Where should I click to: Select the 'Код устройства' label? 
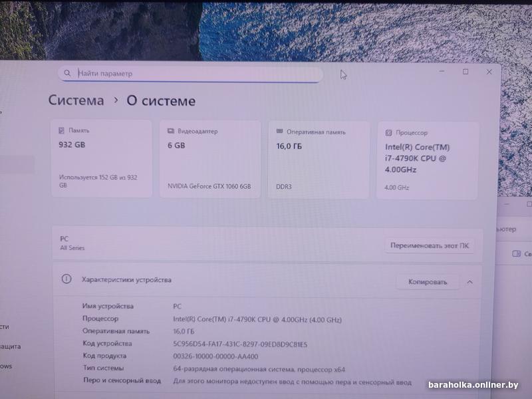[x=107, y=343]
